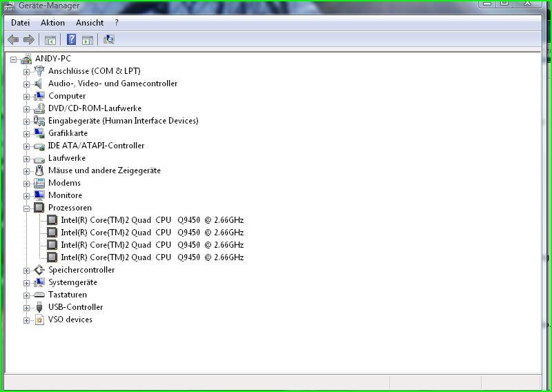Click the DVD/CD-ROM drive icon
The image size is (552, 392).
(39, 108)
